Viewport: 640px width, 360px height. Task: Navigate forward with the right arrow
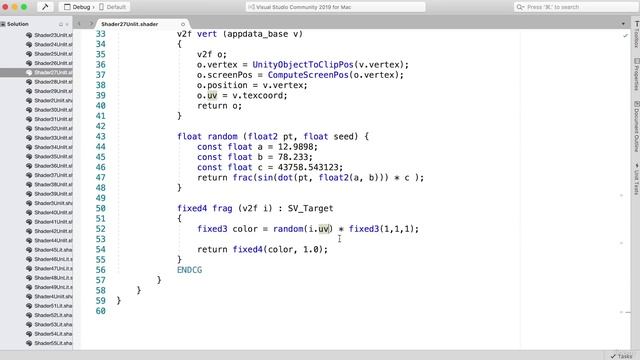click(x=91, y=24)
